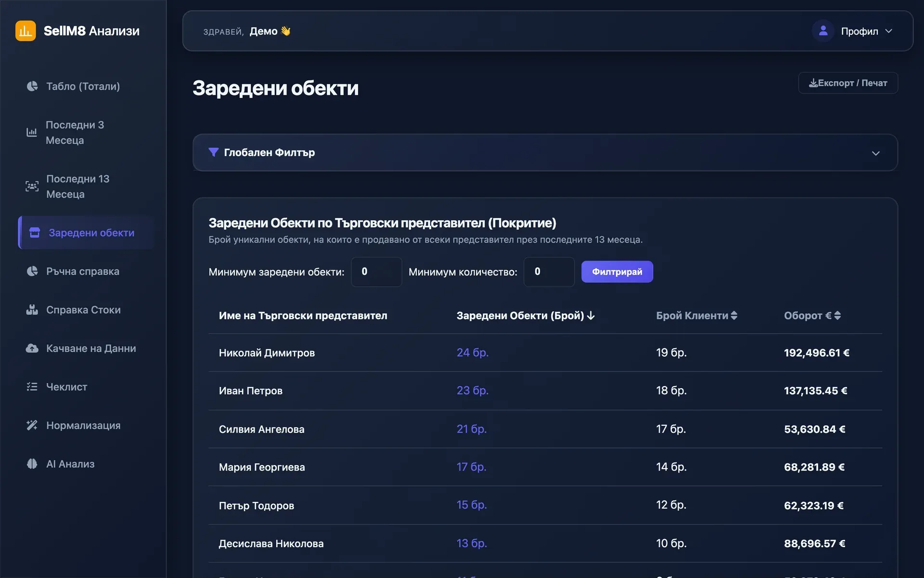Open the Профил dropdown chevron

click(889, 31)
